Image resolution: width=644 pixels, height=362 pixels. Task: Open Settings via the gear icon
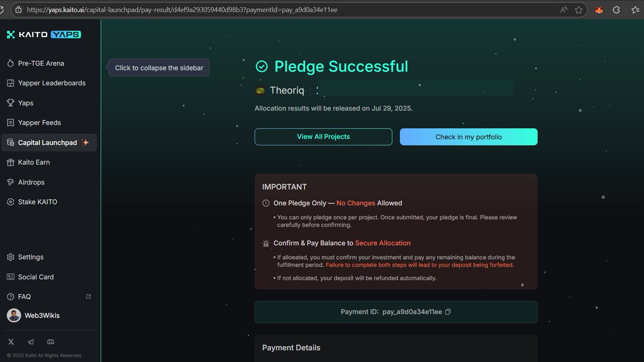coord(10,257)
